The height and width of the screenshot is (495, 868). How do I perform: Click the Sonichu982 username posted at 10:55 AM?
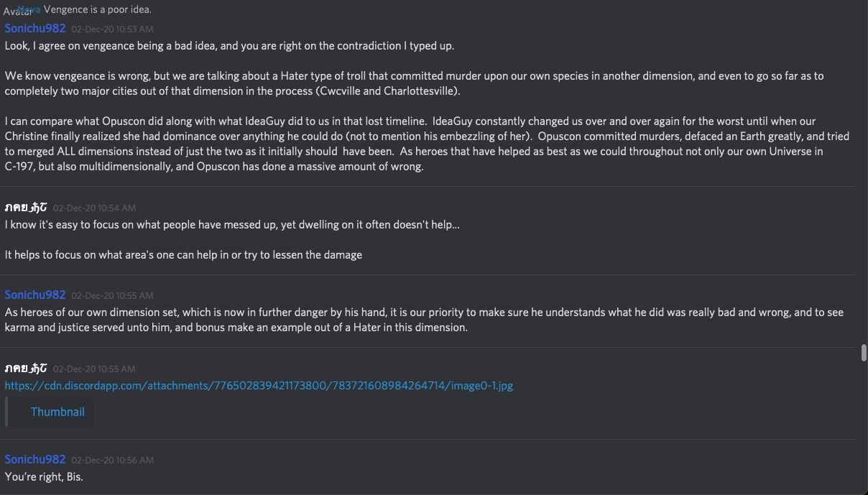tap(35, 295)
